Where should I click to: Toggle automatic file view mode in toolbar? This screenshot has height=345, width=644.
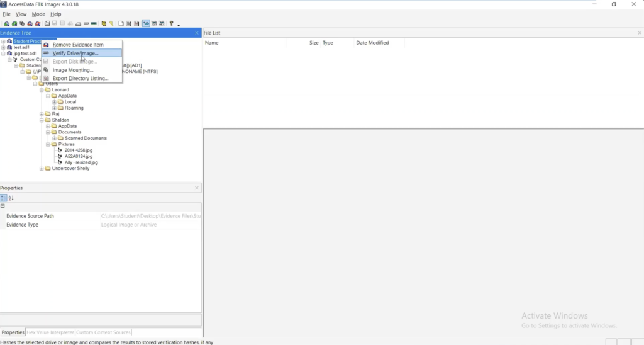[146, 23]
